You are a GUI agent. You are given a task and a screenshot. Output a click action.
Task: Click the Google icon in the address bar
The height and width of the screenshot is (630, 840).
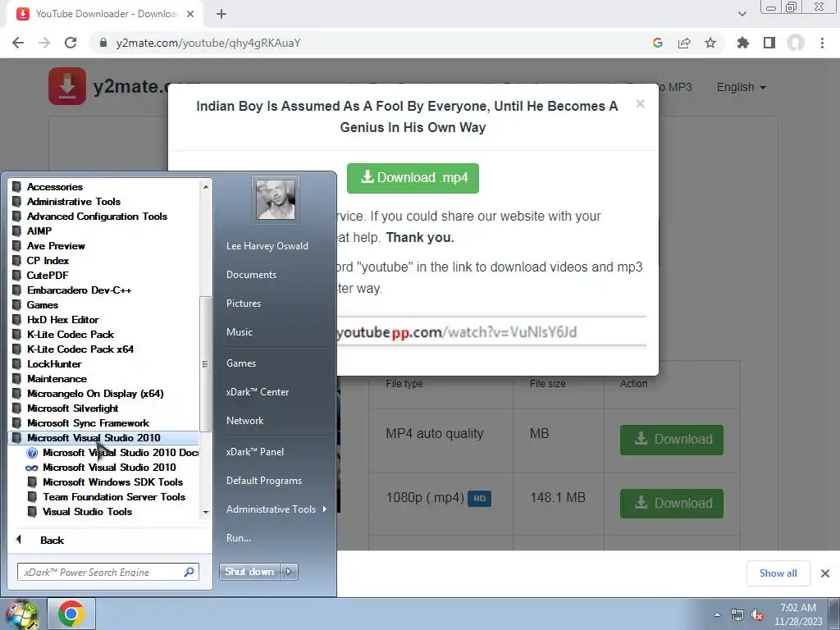pyautogui.click(x=658, y=43)
